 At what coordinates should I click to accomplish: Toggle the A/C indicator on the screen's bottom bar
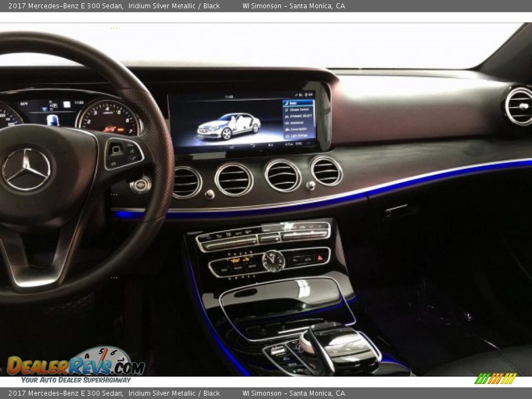(x=288, y=144)
